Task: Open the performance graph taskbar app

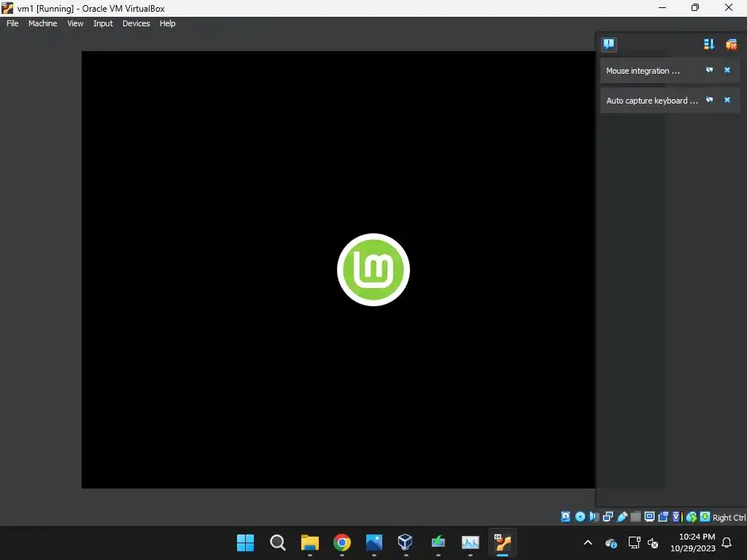Action: [x=471, y=542]
